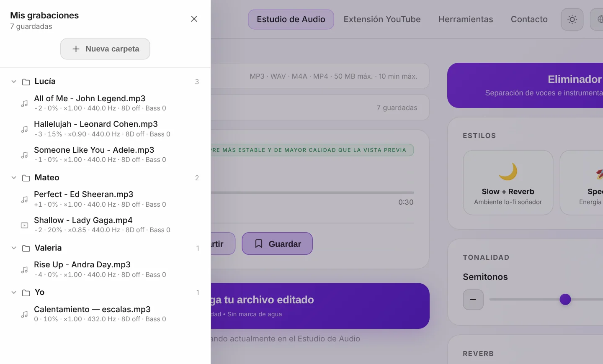The image size is (603, 364).
Task: Click music note icon of Calentamiento — escalas
Action: [25, 314]
